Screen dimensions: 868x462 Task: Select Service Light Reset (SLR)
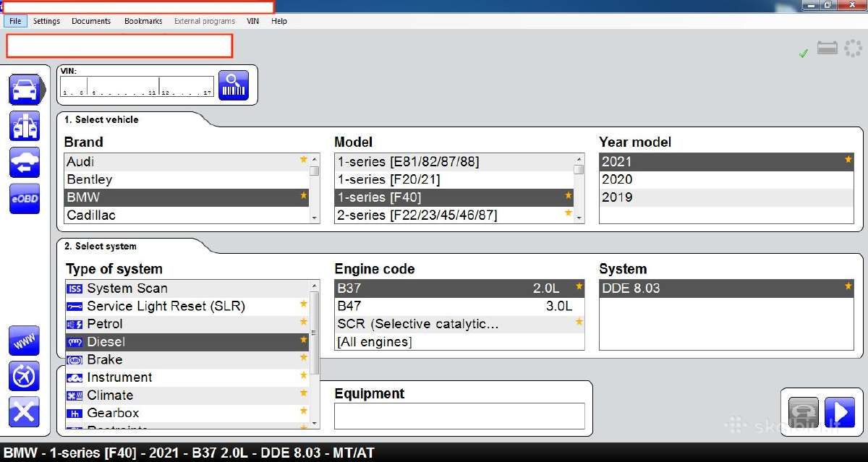(187, 307)
